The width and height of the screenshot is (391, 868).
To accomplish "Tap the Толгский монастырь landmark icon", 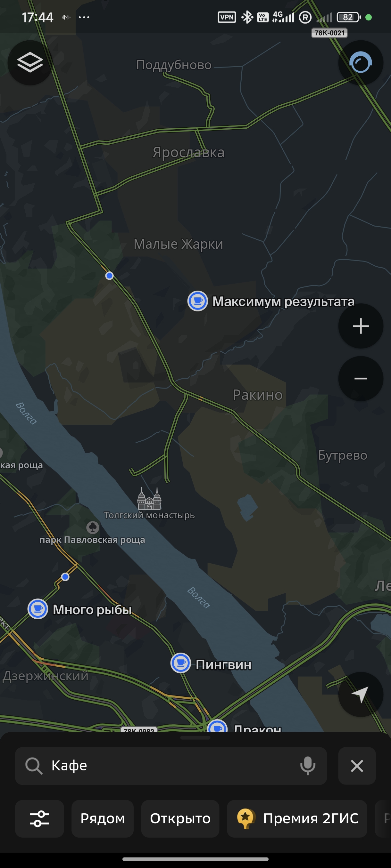I will coord(149,498).
